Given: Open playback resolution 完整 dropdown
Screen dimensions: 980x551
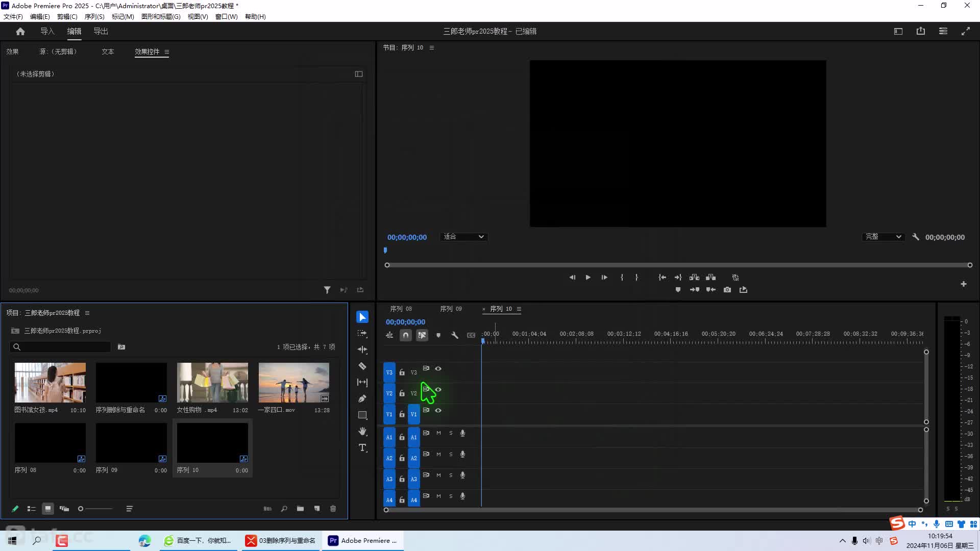Looking at the screenshot, I should [884, 237].
